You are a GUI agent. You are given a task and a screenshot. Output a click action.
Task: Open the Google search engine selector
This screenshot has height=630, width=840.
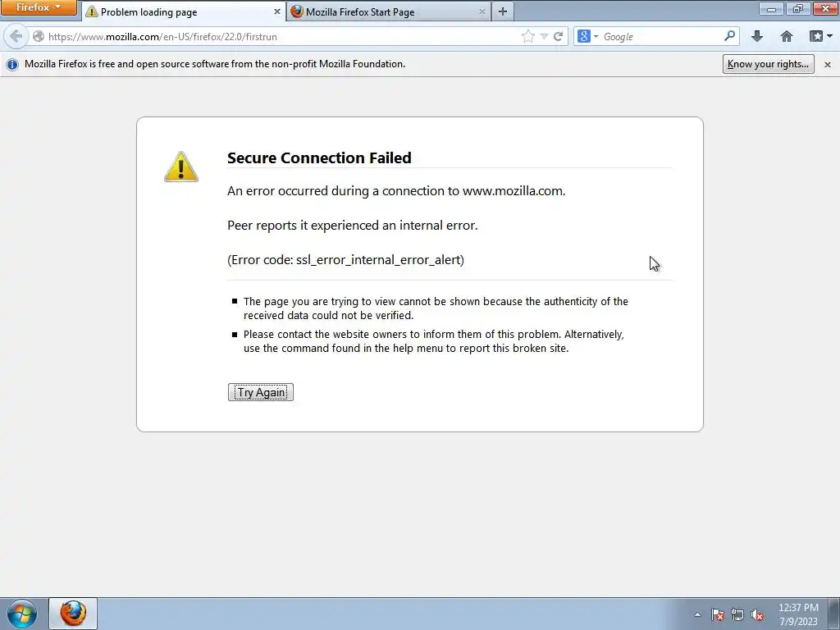coord(587,36)
